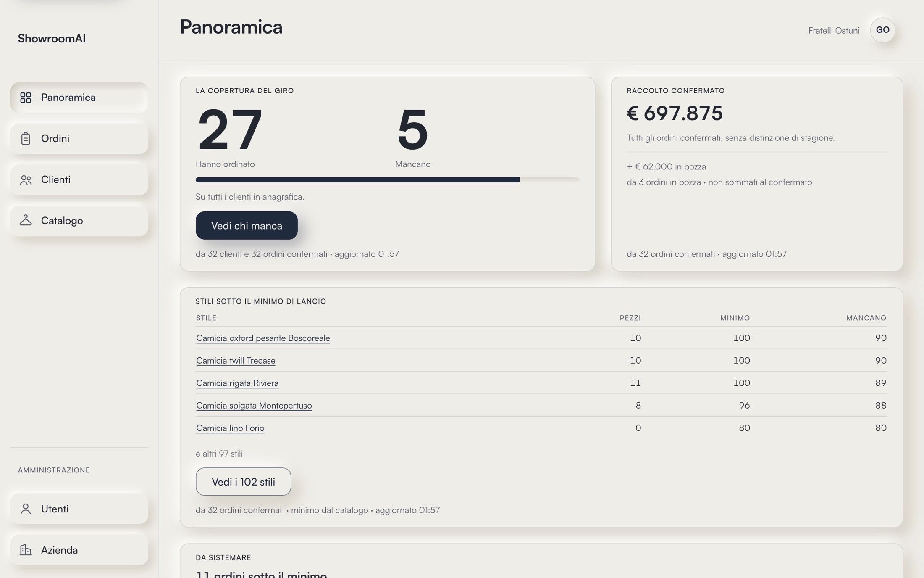Click the e altri 97 stili text
The image size is (924, 578).
tap(219, 454)
